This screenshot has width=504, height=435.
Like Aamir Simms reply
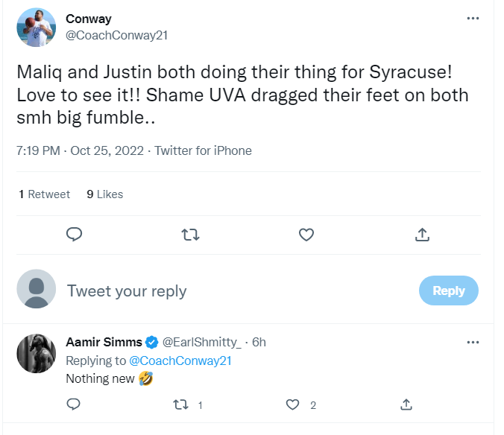point(293,404)
